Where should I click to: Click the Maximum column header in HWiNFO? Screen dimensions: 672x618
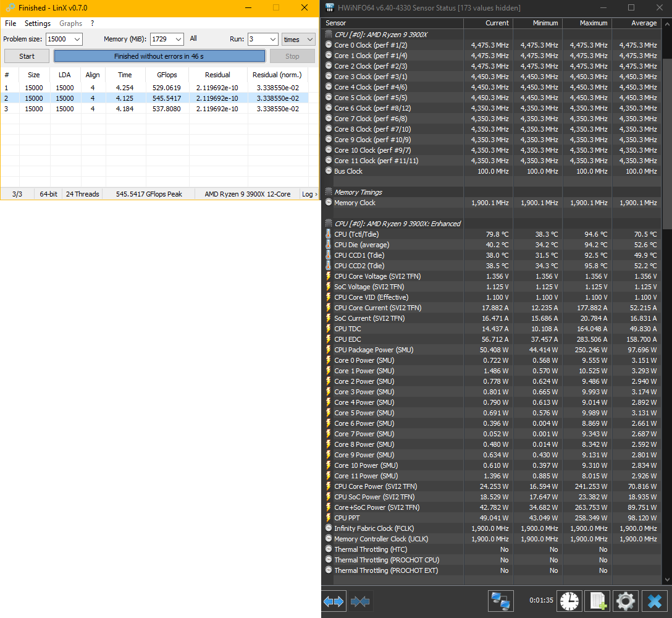[587, 23]
